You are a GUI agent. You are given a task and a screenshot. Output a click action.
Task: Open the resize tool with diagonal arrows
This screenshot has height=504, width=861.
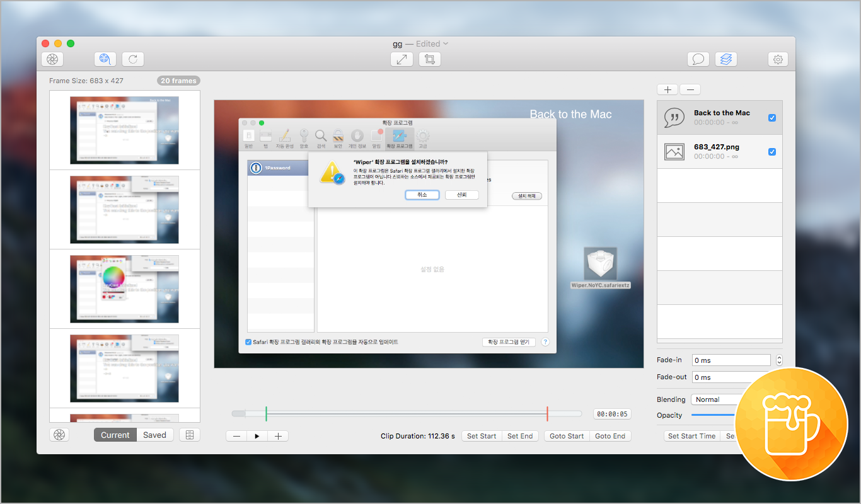[x=402, y=59]
